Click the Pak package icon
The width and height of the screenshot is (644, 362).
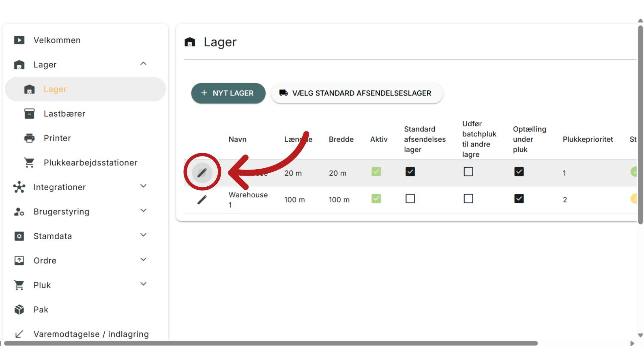(19, 309)
